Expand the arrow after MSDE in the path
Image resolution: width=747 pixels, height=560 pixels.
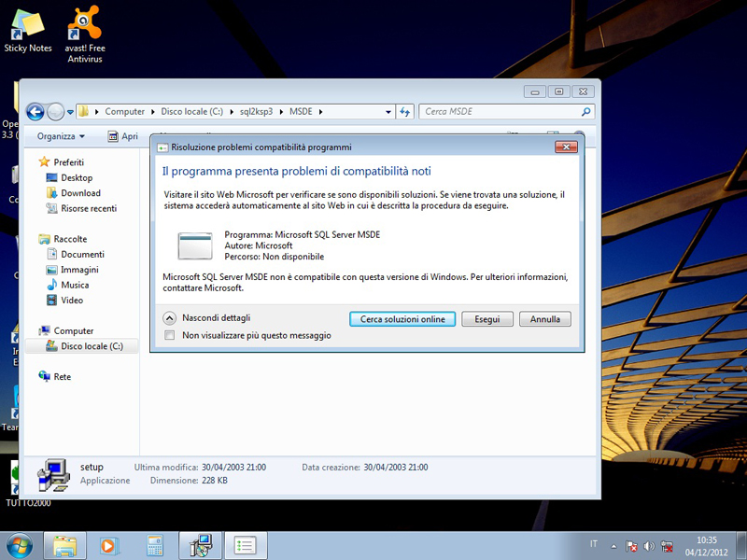tap(320, 112)
